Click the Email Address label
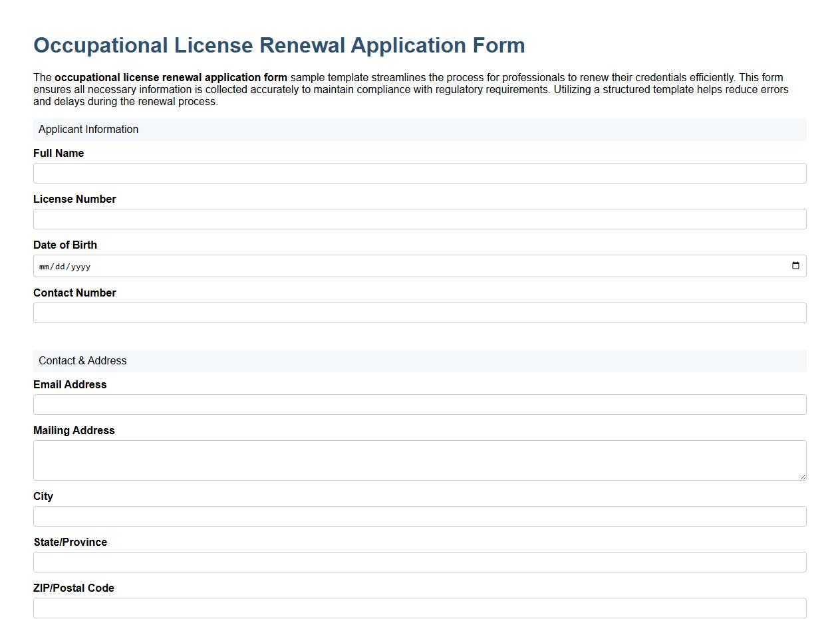Screen dimensions: 840x619 pyautogui.click(x=70, y=384)
